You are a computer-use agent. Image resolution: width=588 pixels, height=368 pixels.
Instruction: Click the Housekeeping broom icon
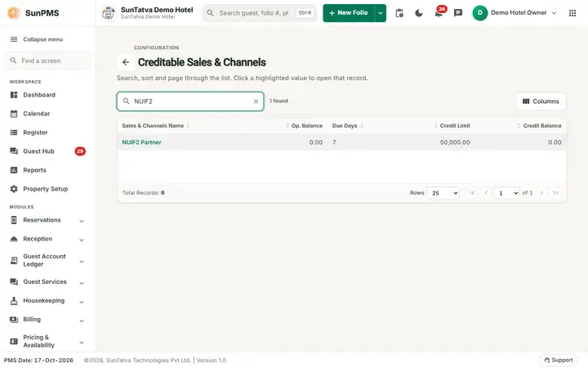(14, 301)
